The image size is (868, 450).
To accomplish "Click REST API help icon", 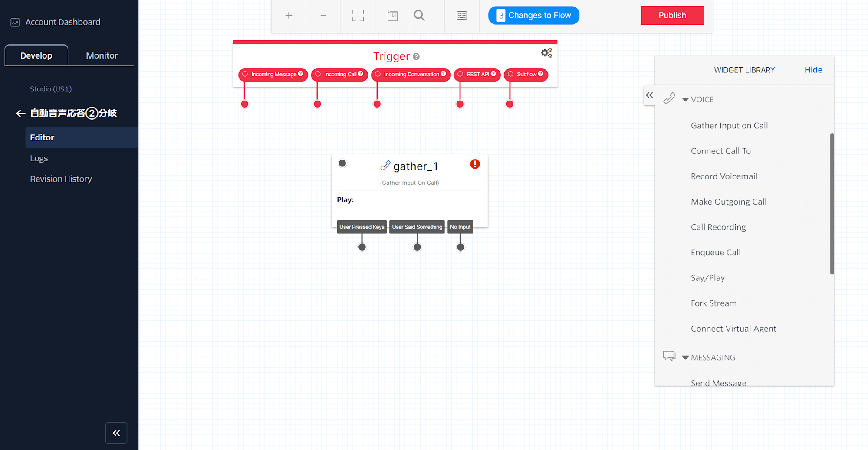I will 493,74.
